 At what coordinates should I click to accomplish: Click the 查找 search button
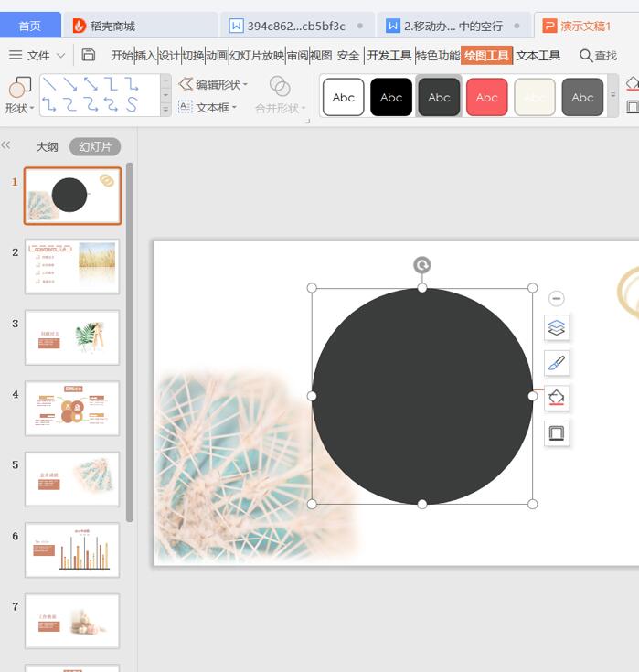(x=598, y=55)
